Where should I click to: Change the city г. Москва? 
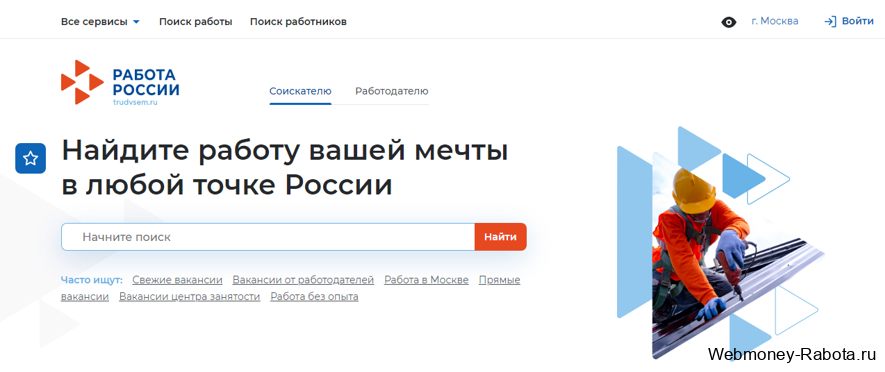(x=774, y=21)
